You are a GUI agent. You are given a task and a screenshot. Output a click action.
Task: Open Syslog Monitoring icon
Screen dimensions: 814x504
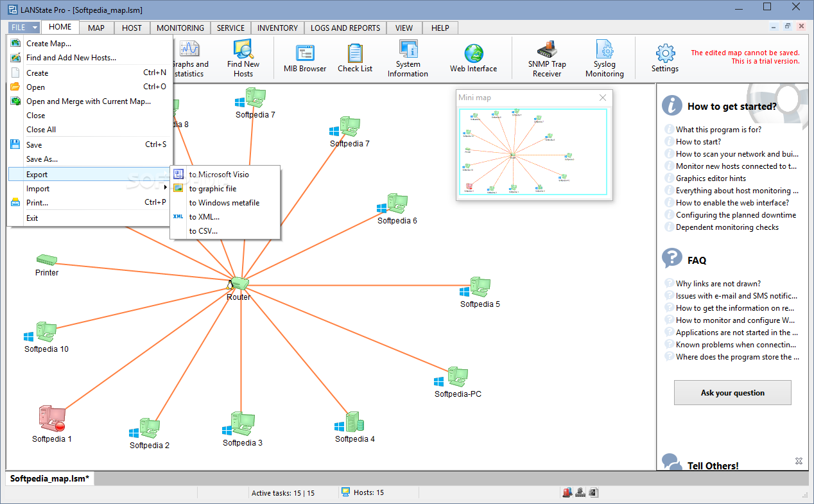click(604, 49)
